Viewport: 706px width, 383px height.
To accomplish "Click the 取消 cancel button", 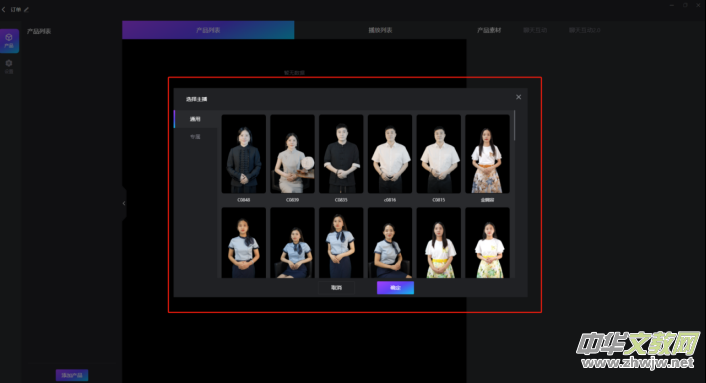I will [x=336, y=288].
